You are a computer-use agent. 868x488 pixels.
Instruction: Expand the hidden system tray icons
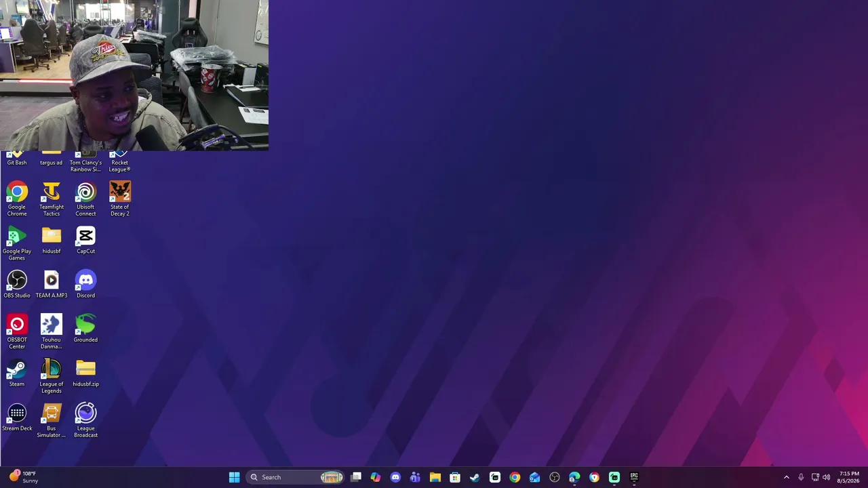coord(787,477)
